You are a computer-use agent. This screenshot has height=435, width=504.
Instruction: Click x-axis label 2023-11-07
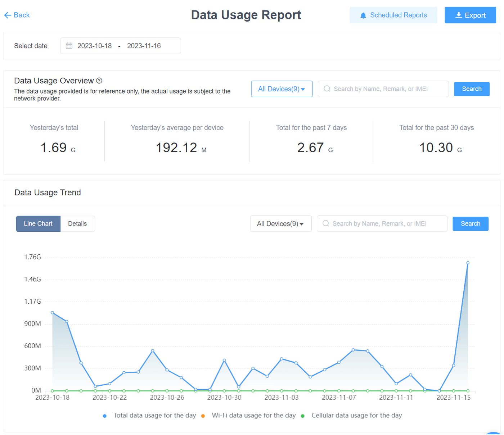click(x=339, y=398)
